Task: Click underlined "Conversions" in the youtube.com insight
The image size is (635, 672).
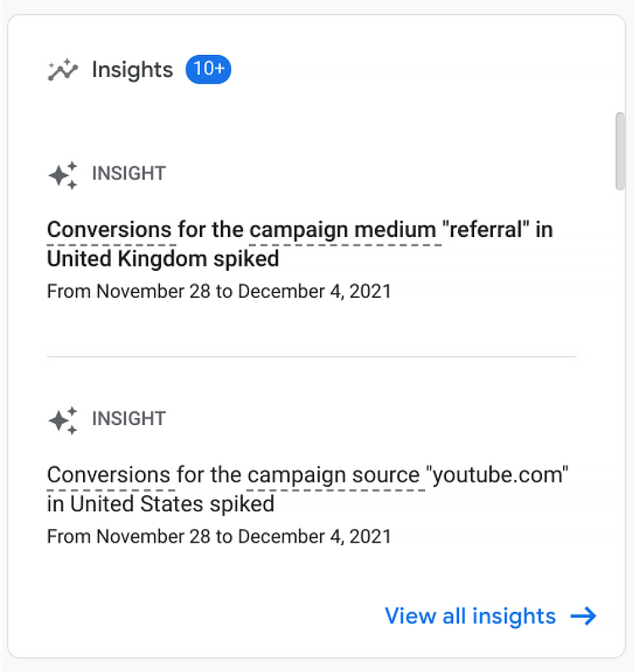Action: 109,475
